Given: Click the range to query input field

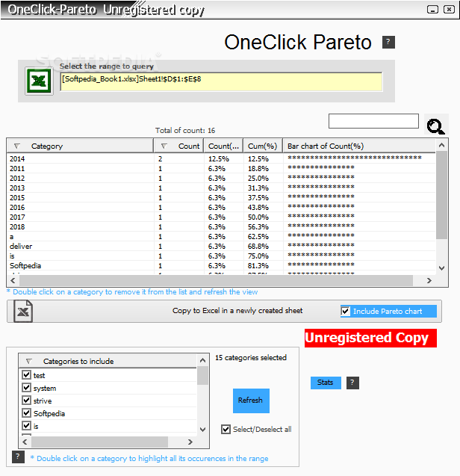Looking at the screenshot, I should [221, 81].
